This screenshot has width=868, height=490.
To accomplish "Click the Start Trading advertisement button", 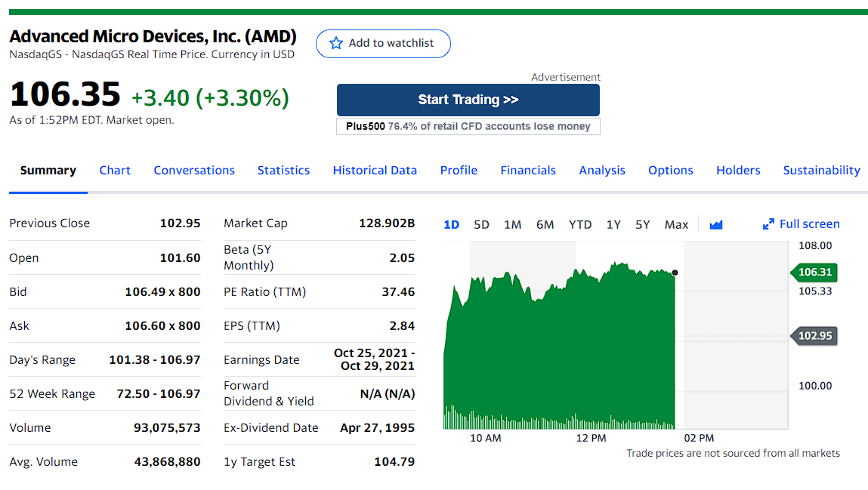I will click(x=468, y=100).
